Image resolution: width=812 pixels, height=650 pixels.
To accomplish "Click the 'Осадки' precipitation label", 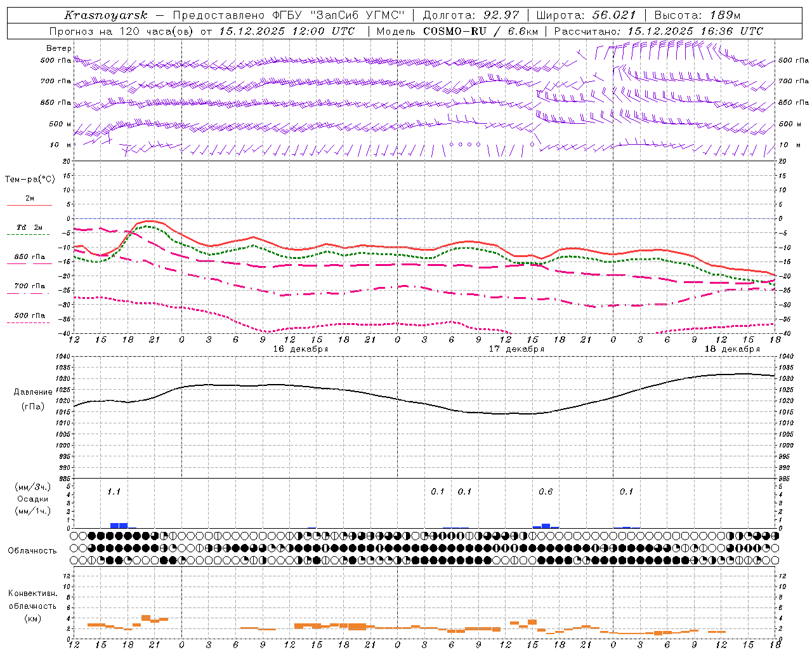I will tap(33, 499).
